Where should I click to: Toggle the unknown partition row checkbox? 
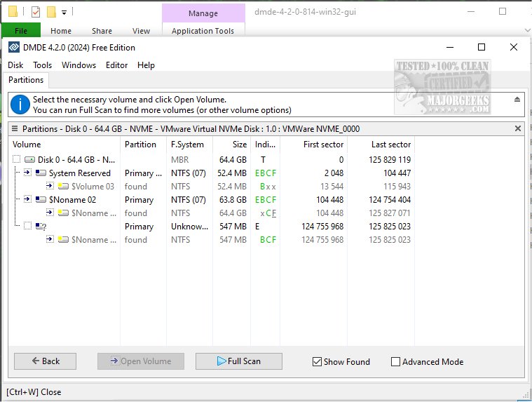(x=27, y=226)
